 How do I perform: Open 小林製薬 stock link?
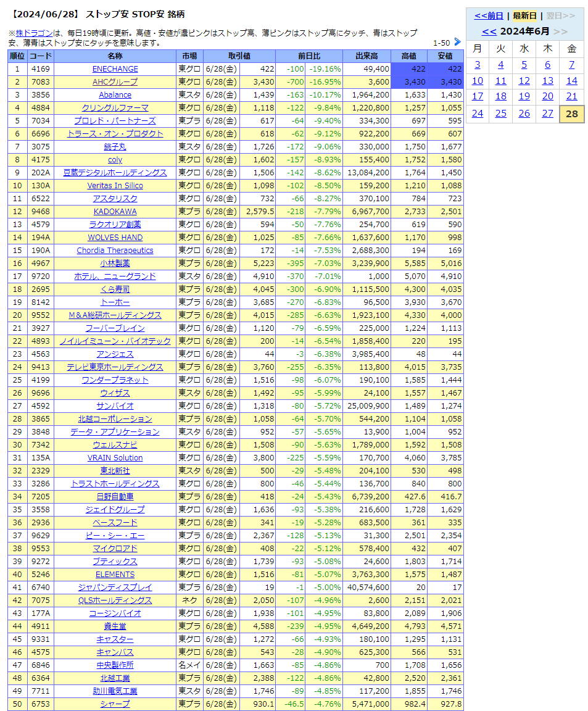[115, 264]
